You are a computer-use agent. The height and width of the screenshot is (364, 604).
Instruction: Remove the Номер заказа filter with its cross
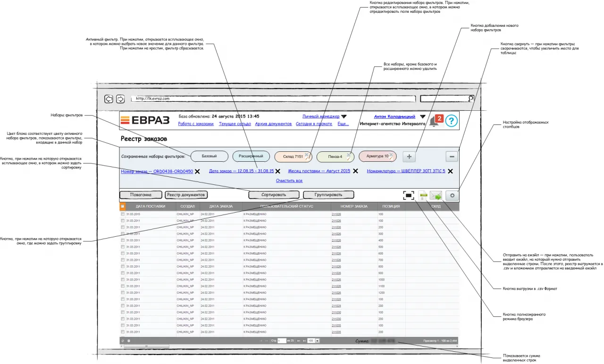[198, 172]
